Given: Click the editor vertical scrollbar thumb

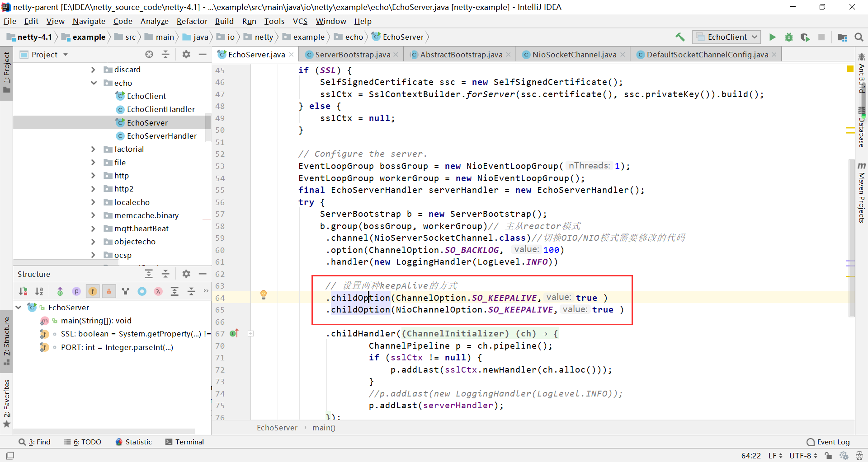Looking at the screenshot, I should pos(852,238).
